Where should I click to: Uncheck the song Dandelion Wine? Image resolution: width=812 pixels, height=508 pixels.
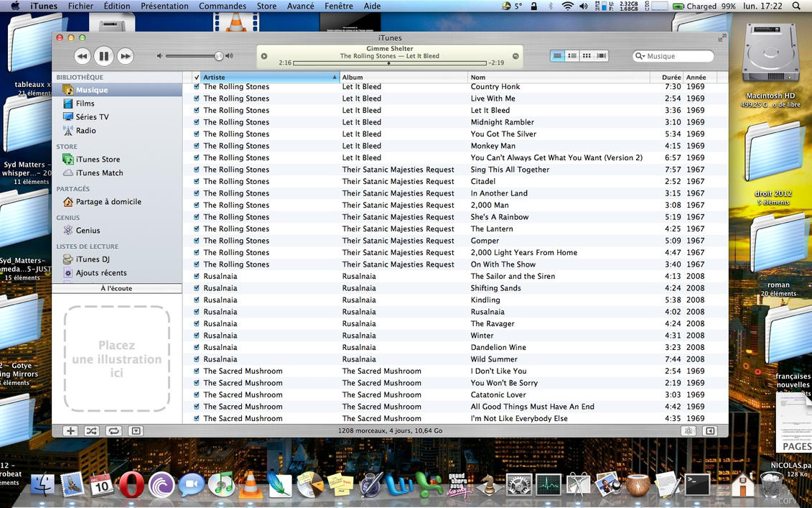pos(196,347)
